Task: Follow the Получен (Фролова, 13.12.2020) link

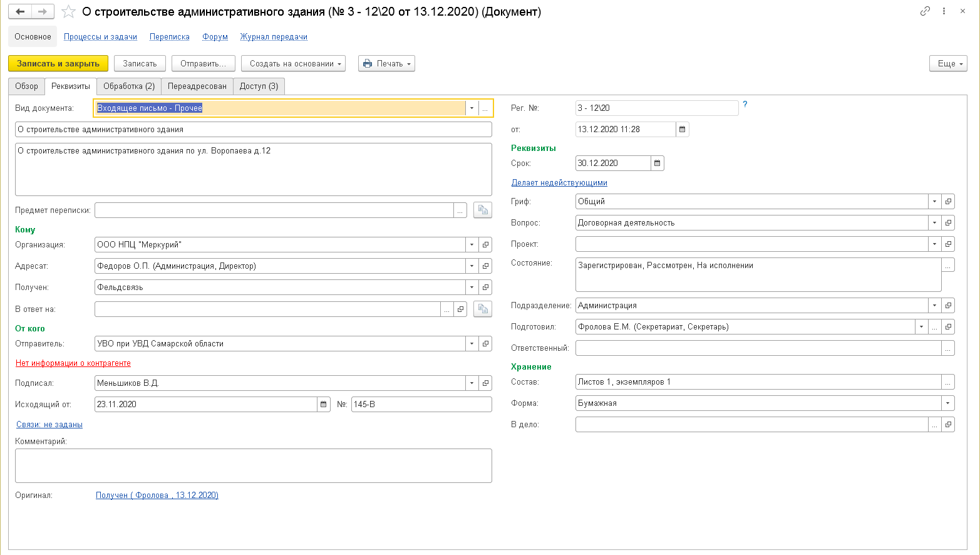Action: (x=157, y=495)
